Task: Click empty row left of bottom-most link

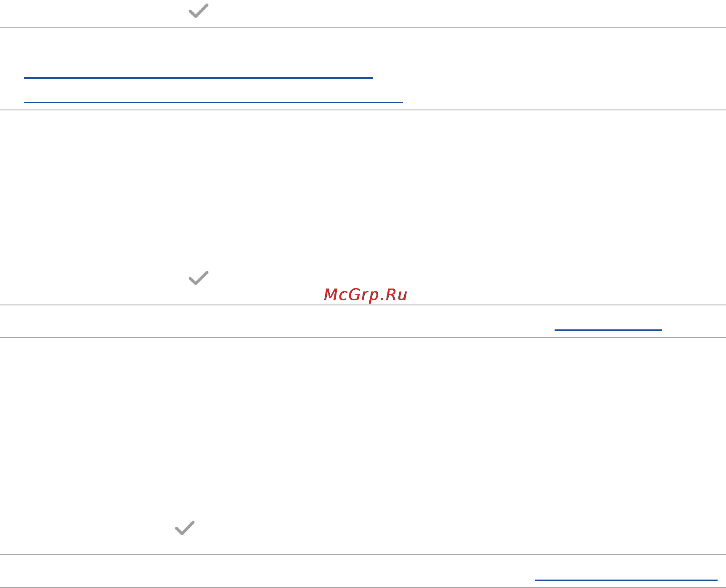Action: click(x=266, y=571)
